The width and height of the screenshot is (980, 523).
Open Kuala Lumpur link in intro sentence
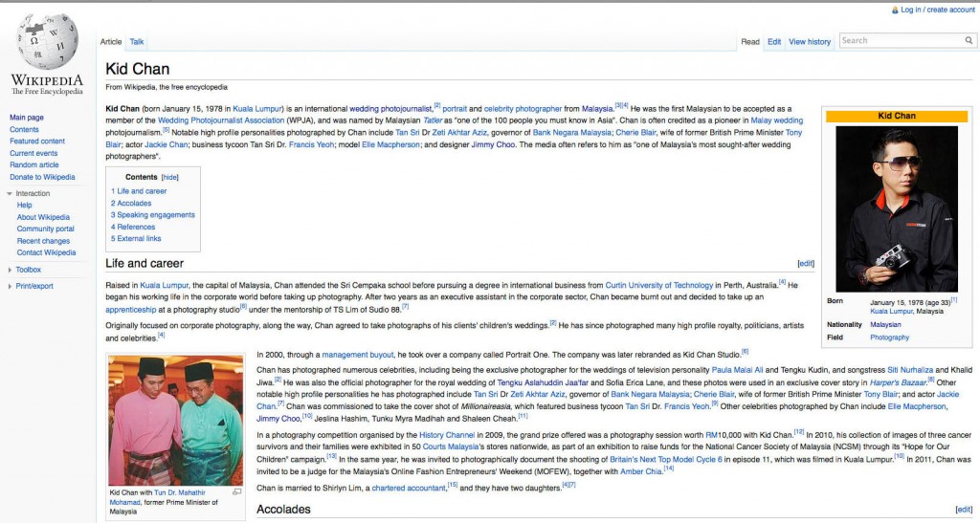257,109
